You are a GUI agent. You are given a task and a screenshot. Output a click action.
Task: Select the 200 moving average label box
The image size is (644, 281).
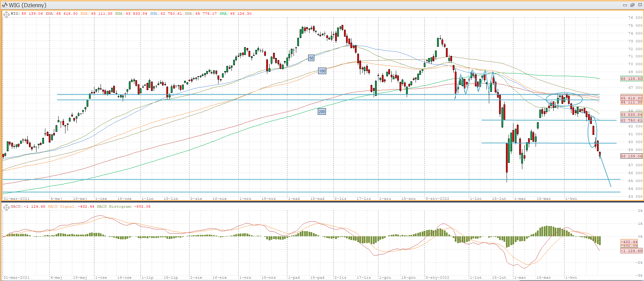[x=321, y=112]
